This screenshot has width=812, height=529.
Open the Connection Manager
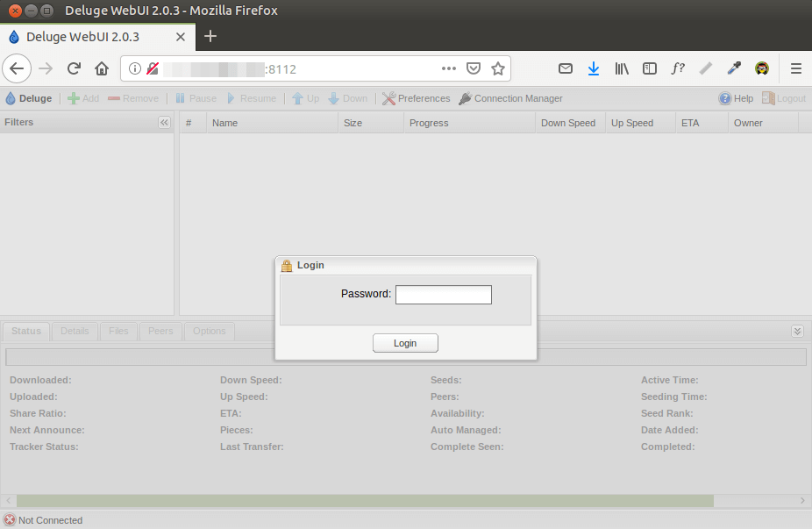[510, 98]
